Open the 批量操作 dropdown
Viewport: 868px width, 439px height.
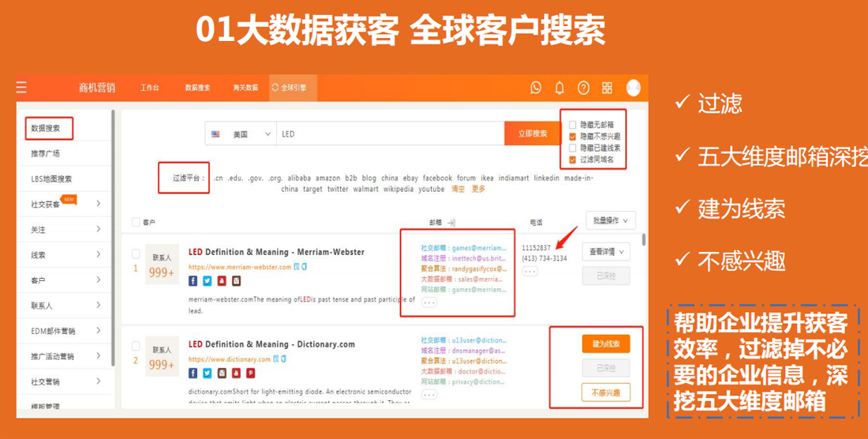(x=610, y=220)
